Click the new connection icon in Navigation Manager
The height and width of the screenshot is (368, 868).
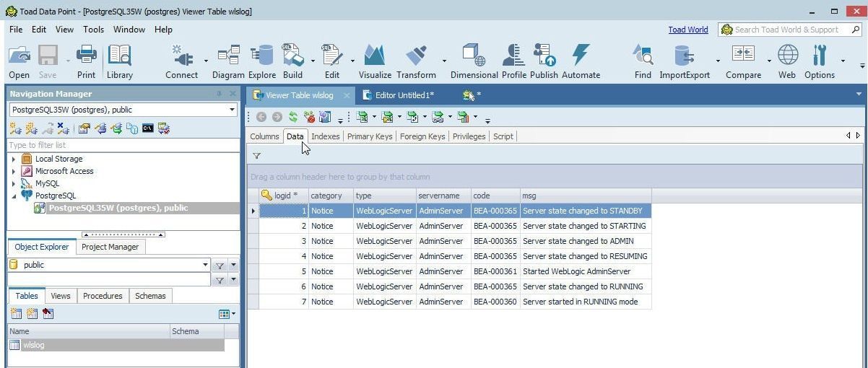click(x=14, y=128)
